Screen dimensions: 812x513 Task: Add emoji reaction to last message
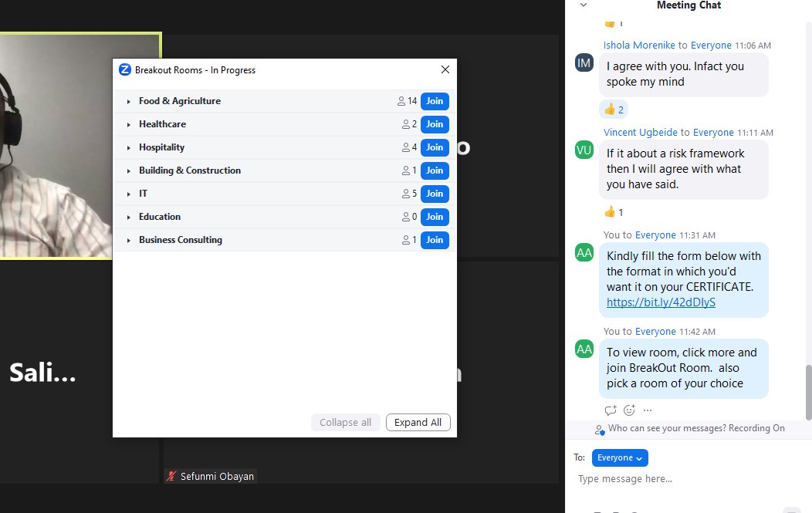click(x=629, y=410)
